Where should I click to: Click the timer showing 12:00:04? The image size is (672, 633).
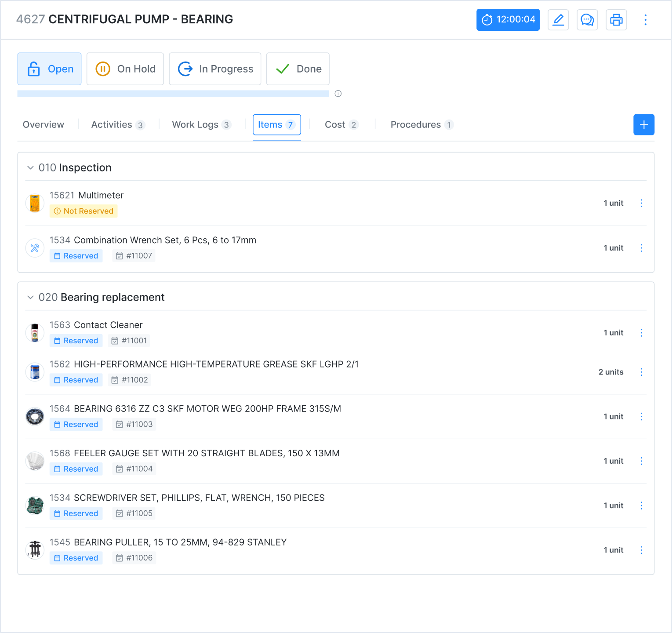(508, 20)
